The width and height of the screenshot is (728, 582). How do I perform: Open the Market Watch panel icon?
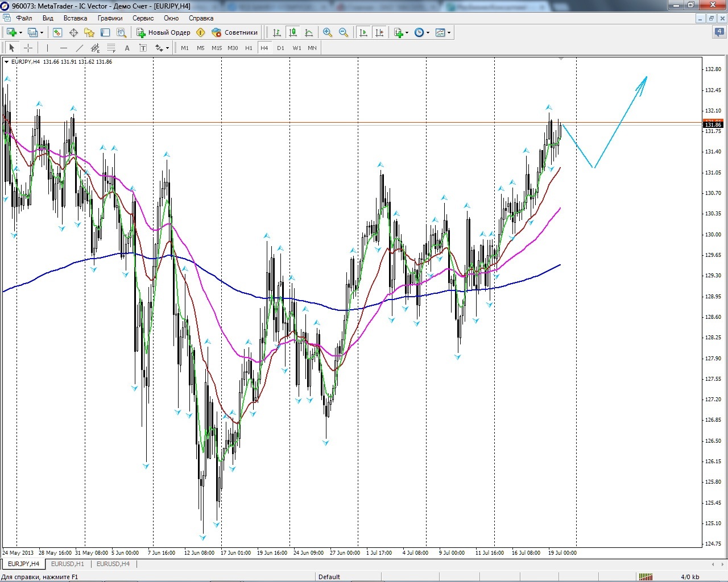coord(57,32)
